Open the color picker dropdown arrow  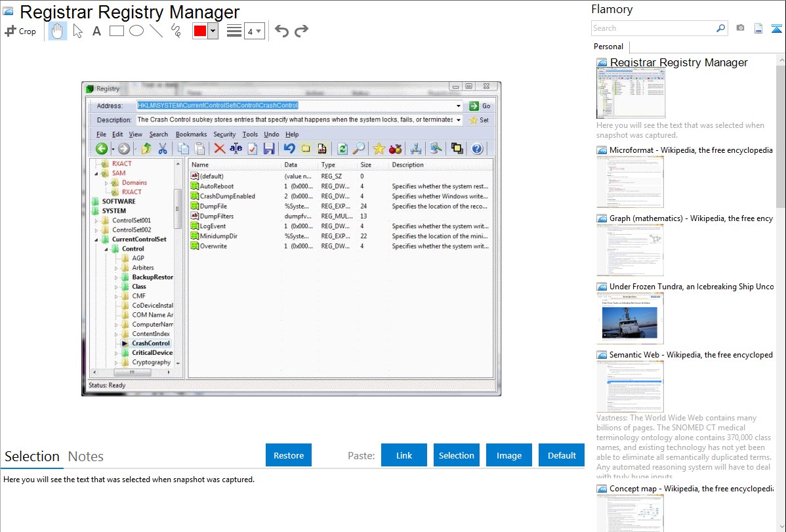click(213, 31)
